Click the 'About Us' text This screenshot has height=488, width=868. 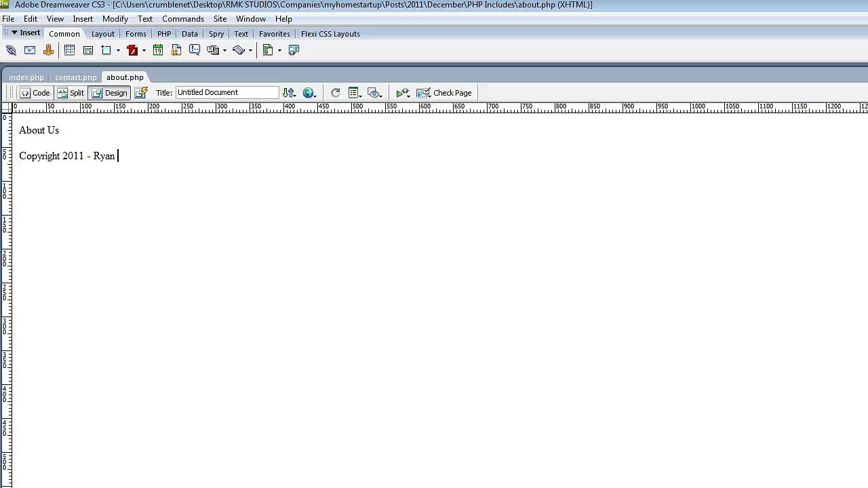tap(39, 130)
